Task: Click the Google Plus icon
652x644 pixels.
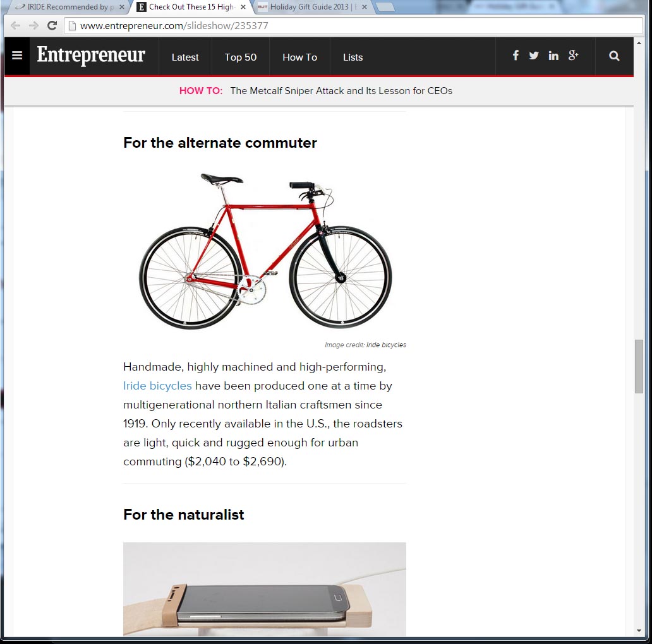Action: click(x=574, y=56)
